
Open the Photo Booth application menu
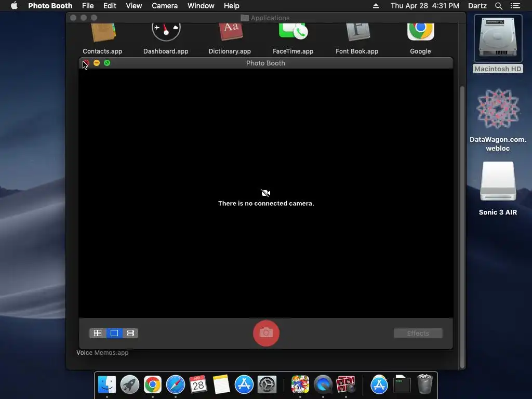click(x=50, y=6)
